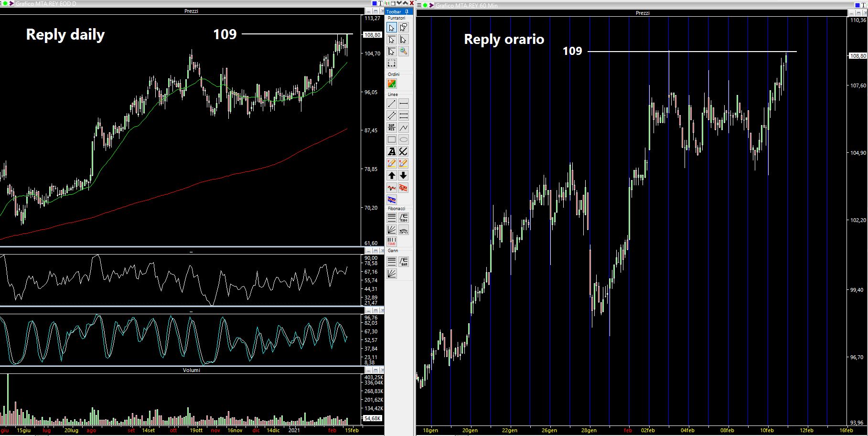Select the ellipse drawing tool
The image size is (868, 436).
coord(404,139)
